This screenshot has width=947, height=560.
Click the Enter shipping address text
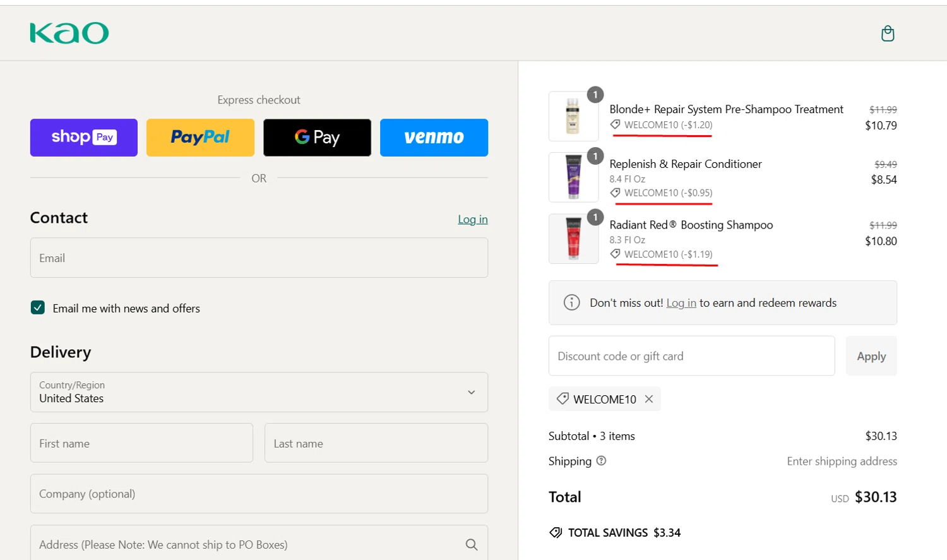842,461
